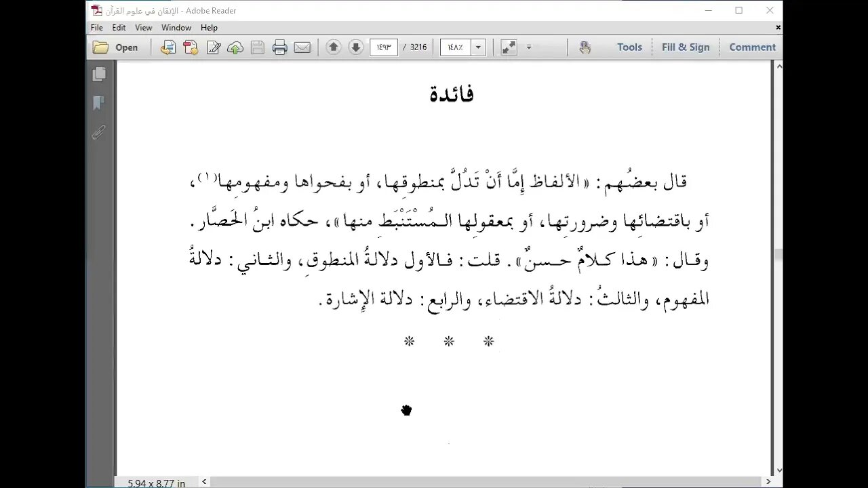
Task: Show page thumbnails panel icon
Action: click(x=99, y=74)
